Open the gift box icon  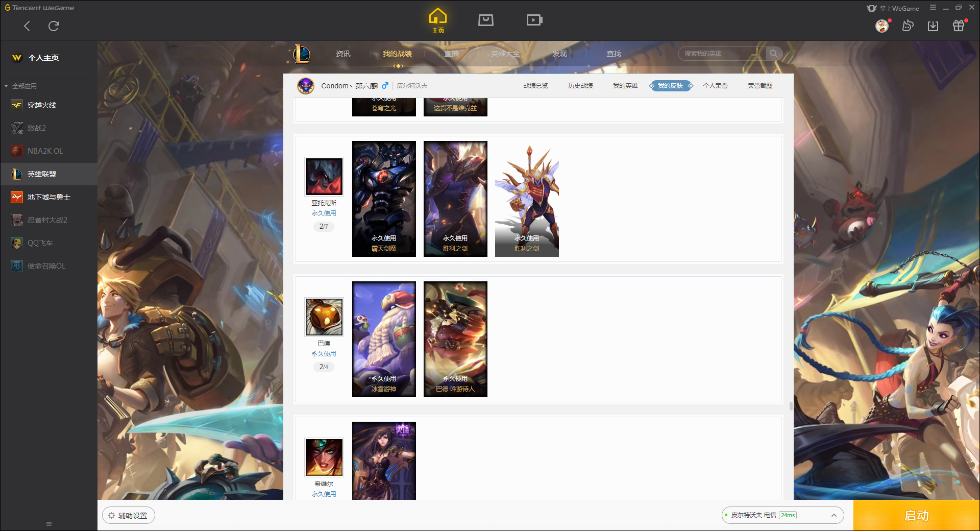click(x=959, y=26)
